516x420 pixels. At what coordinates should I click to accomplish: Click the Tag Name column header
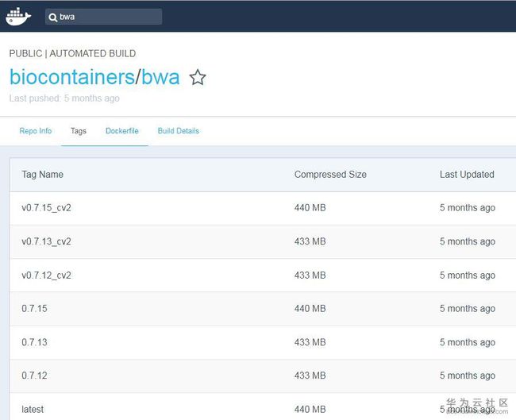(42, 175)
